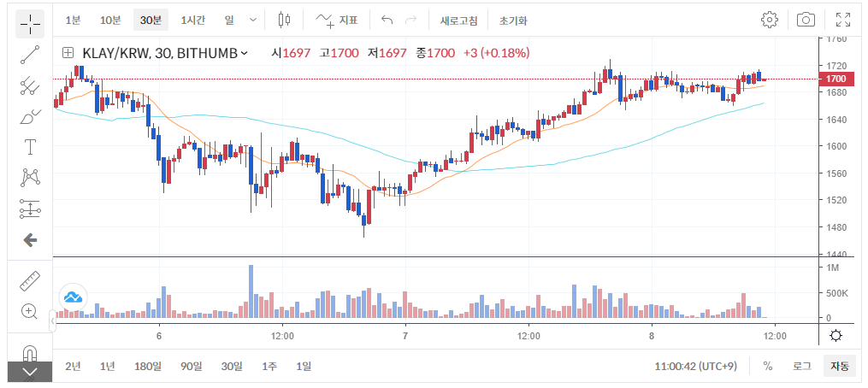Image resolution: width=868 pixels, height=388 pixels.
Task: Select the trend line drawing tool
Action: point(30,55)
